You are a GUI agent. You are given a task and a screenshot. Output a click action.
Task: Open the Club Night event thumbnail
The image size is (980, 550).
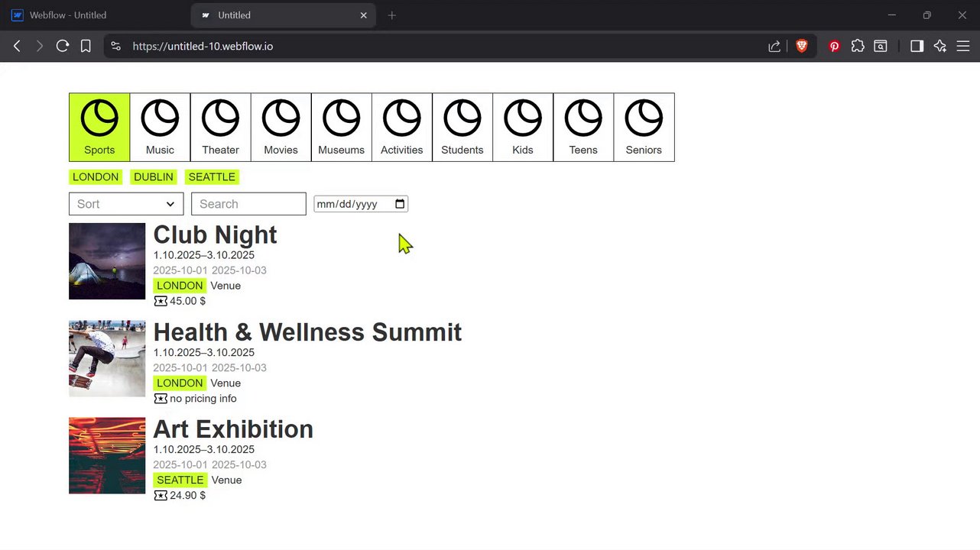coord(107,261)
